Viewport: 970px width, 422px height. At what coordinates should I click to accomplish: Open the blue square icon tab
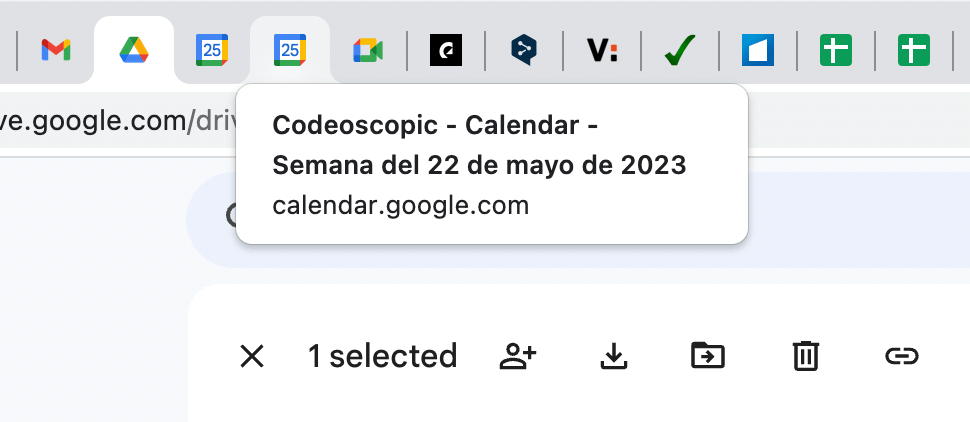[x=758, y=49]
